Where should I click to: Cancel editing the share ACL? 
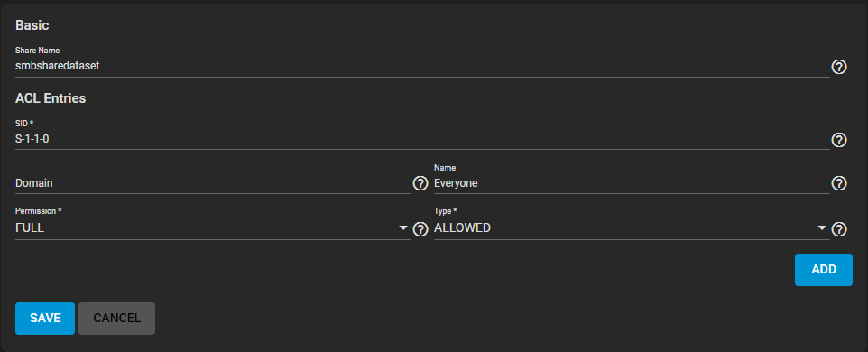pyautogui.click(x=116, y=319)
